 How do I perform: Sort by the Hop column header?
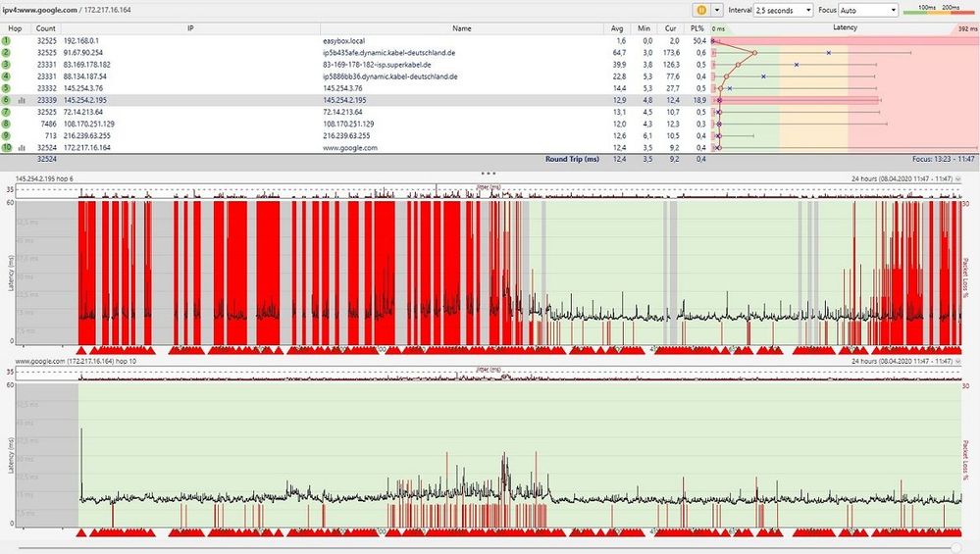click(x=15, y=28)
